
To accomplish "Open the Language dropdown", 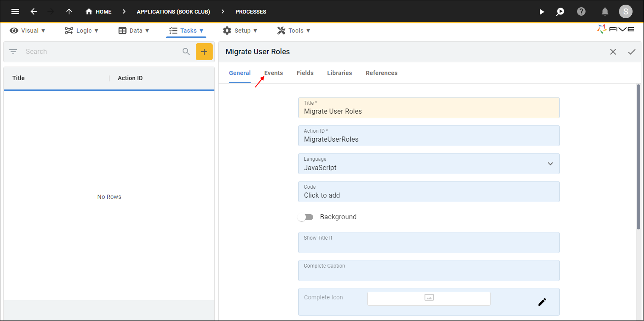I will (x=429, y=164).
